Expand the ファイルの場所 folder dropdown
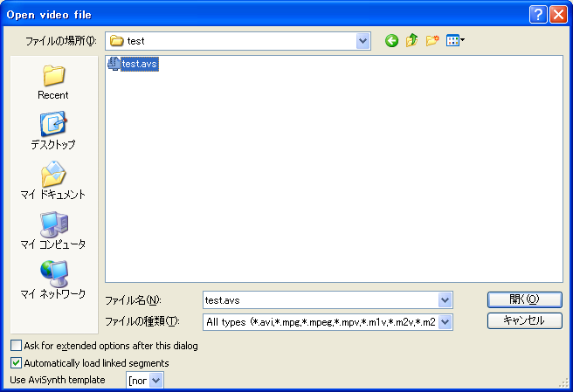Screen dimensions: 573x392 (362, 41)
